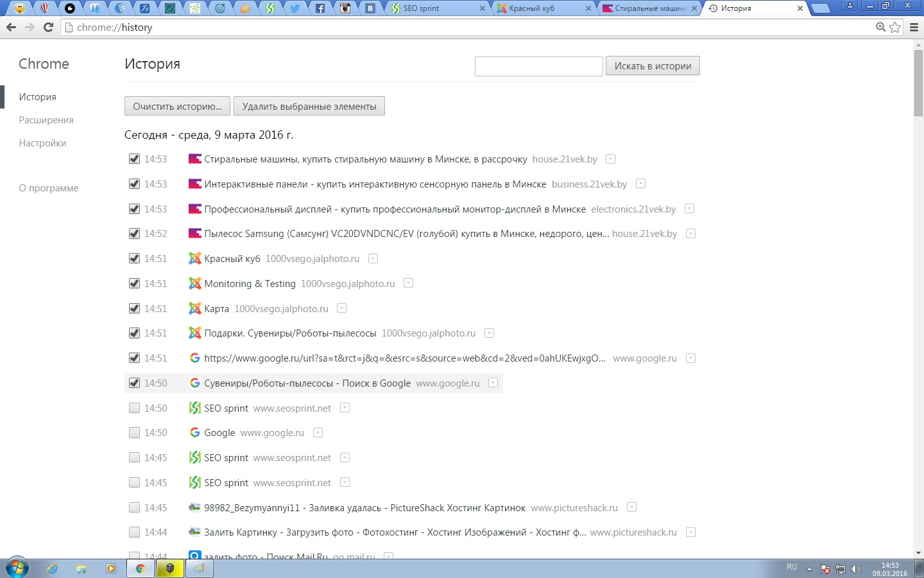The width and height of the screenshot is (924, 578).
Task: Switch to the SEO sprint tab
Action: coord(438,8)
